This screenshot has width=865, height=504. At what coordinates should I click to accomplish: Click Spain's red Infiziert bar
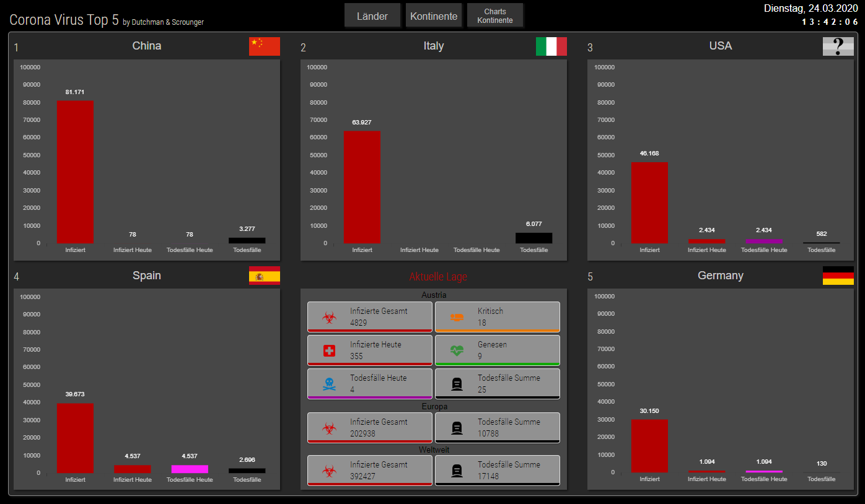click(x=75, y=438)
